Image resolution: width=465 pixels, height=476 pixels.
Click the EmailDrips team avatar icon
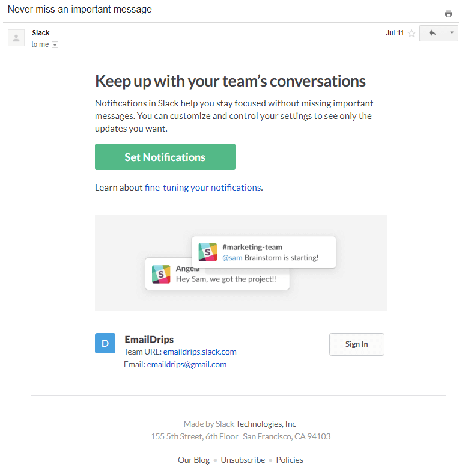(105, 343)
